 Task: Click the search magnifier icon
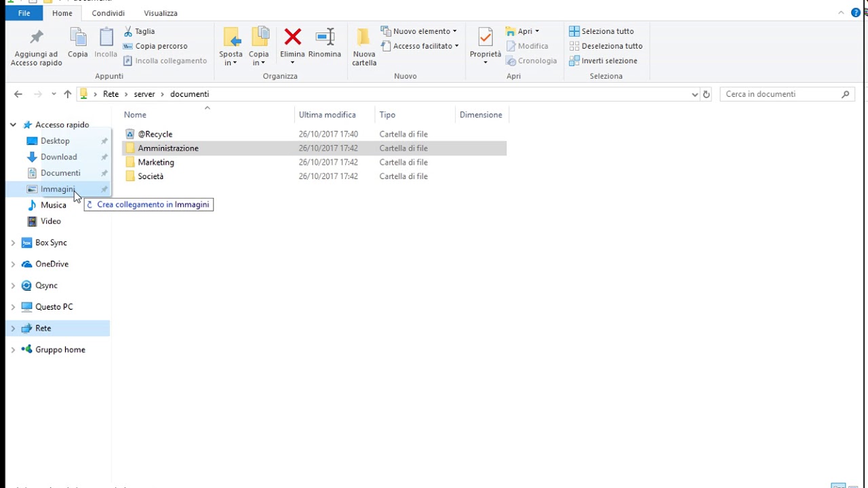tap(846, 94)
